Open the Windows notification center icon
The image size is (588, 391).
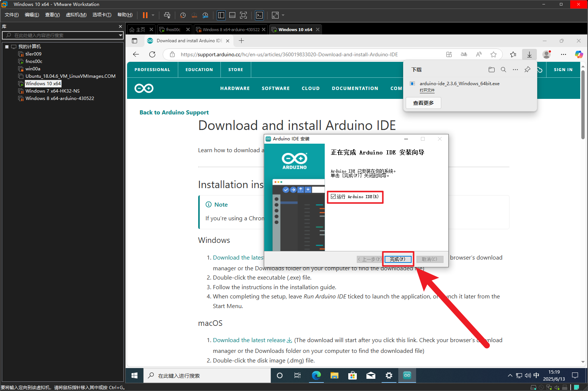575,375
